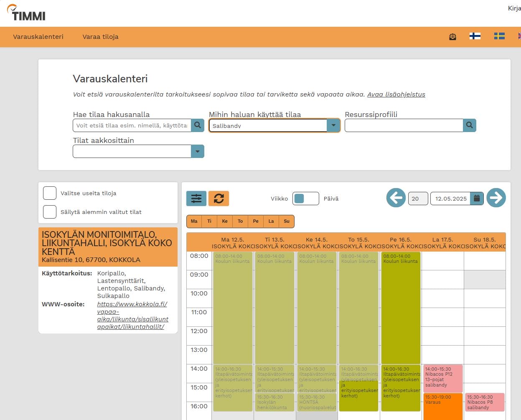Switch language with the Finnish flag
This screenshot has width=521, height=420.
point(475,36)
